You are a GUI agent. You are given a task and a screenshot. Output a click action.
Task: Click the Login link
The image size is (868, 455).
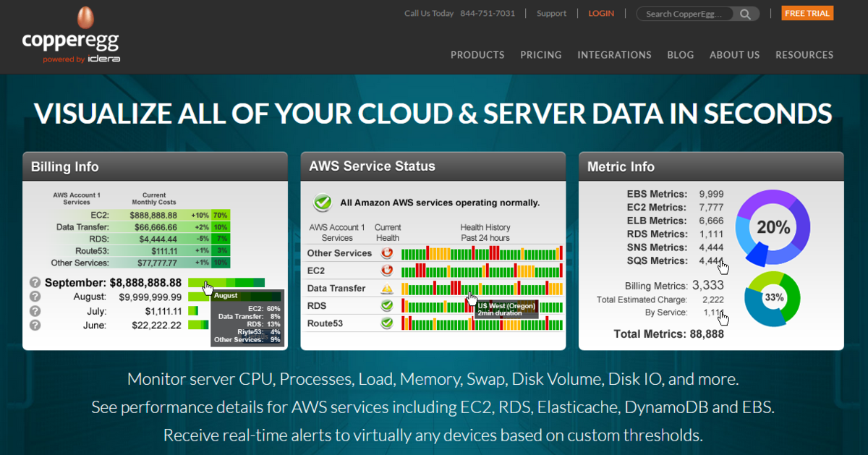pos(601,14)
